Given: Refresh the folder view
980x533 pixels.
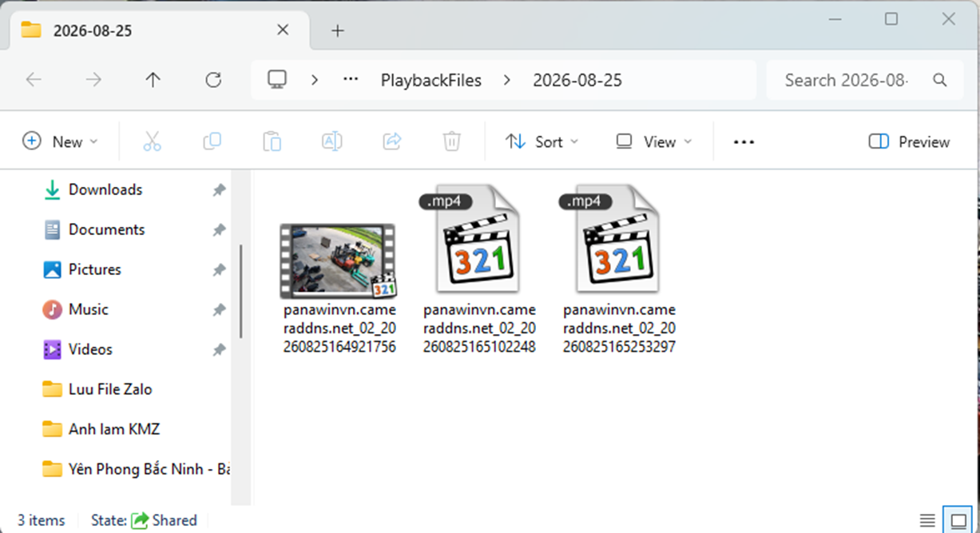Looking at the screenshot, I should coord(213,80).
